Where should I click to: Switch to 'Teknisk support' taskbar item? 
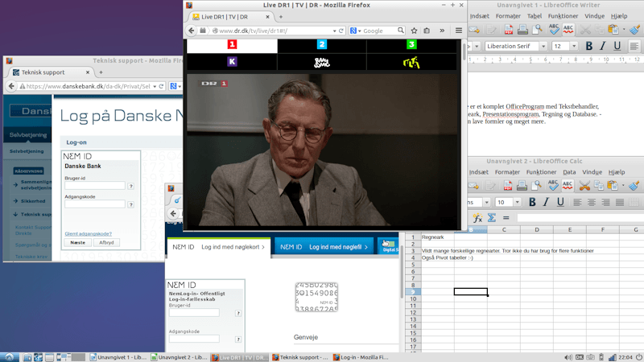[299, 357]
